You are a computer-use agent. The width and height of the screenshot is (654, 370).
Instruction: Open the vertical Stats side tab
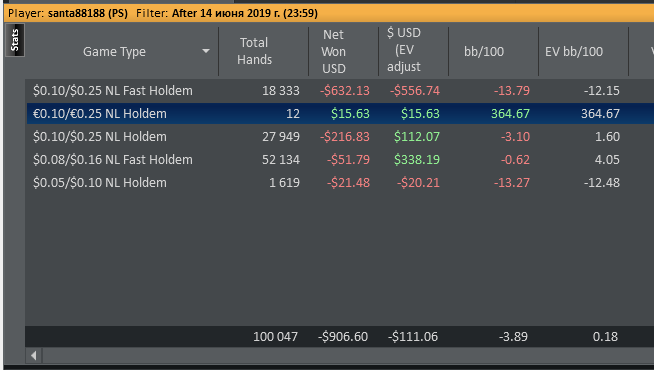(15, 40)
